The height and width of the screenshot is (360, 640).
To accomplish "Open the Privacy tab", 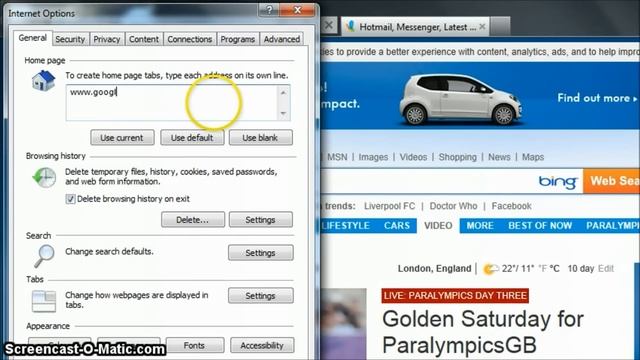I will click(107, 39).
